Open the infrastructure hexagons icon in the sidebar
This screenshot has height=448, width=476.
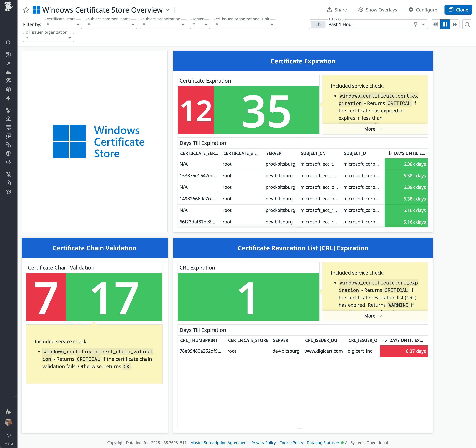point(8,110)
